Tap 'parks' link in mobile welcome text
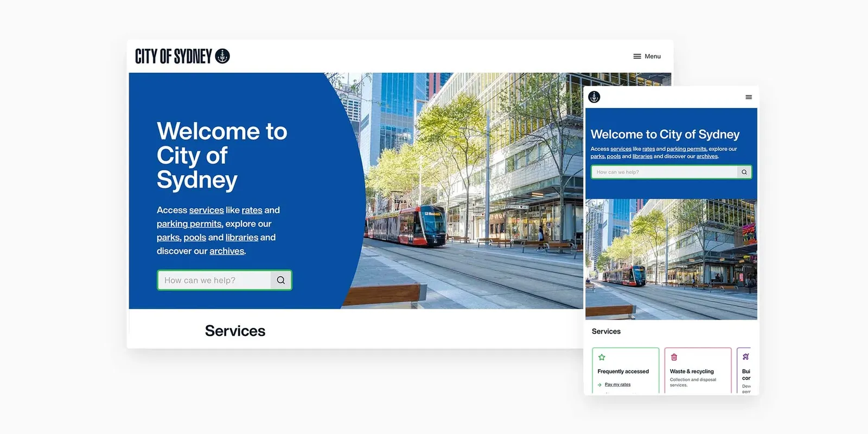Image resolution: width=868 pixels, height=434 pixels. point(597,156)
